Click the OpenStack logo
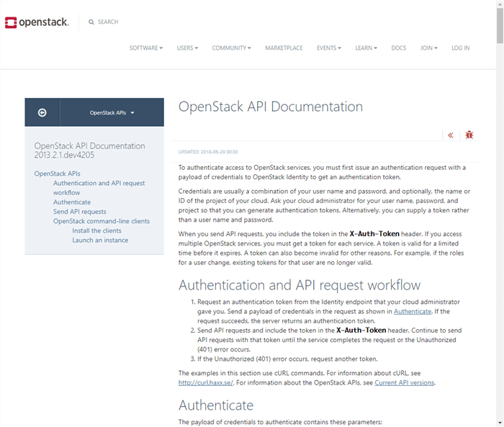The height and width of the screenshot is (427, 504). (37, 22)
